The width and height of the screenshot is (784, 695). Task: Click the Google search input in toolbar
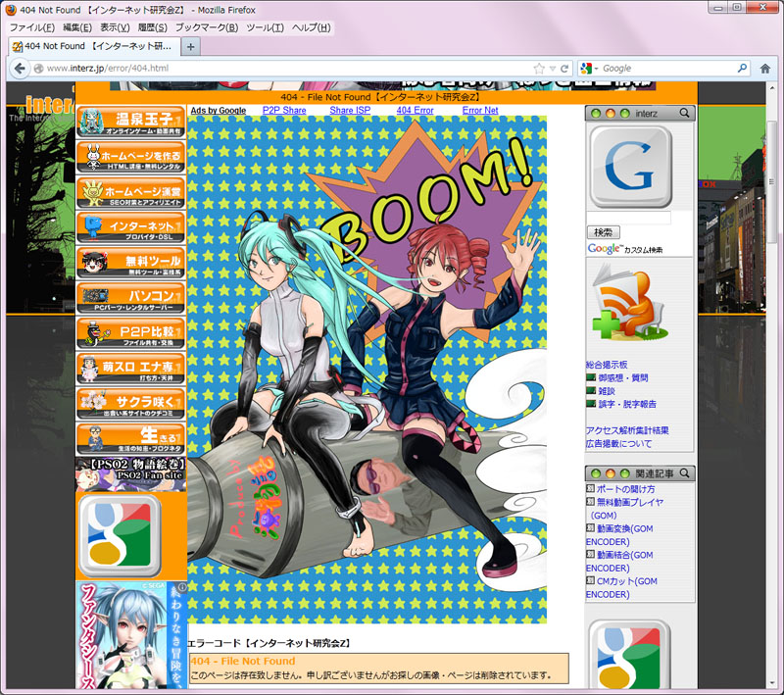[668, 69]
